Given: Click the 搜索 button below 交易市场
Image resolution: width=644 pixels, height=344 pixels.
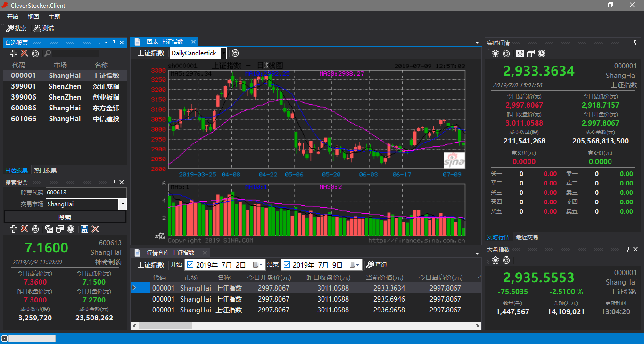Looking at the screenshot, I should click(65, 217).
